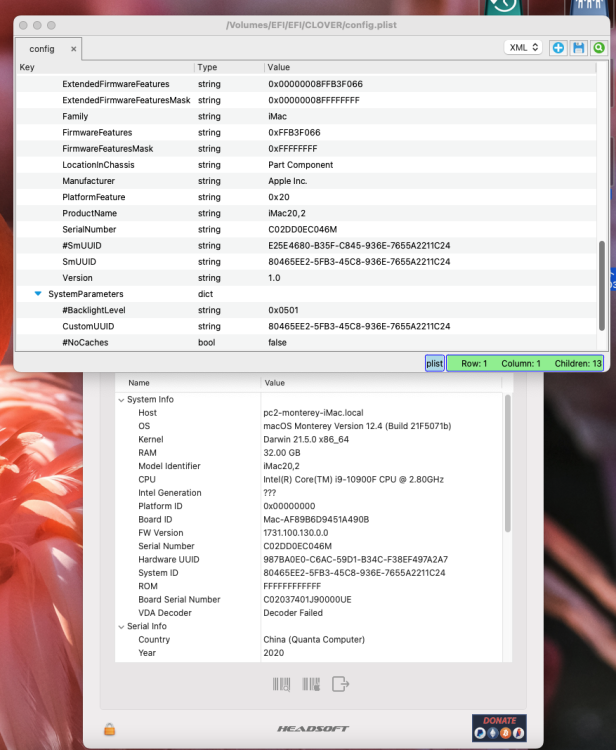Click the barcode generate icon

click(311, 684)
